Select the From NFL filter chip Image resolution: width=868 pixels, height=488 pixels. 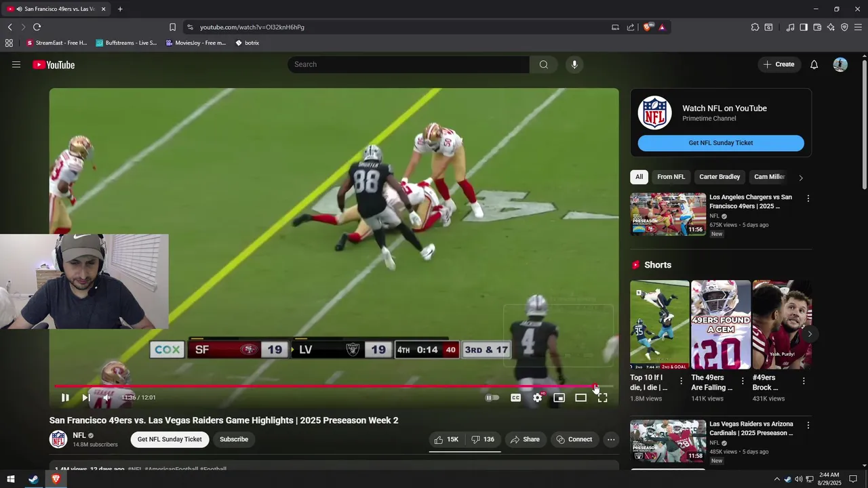(671, 177)
